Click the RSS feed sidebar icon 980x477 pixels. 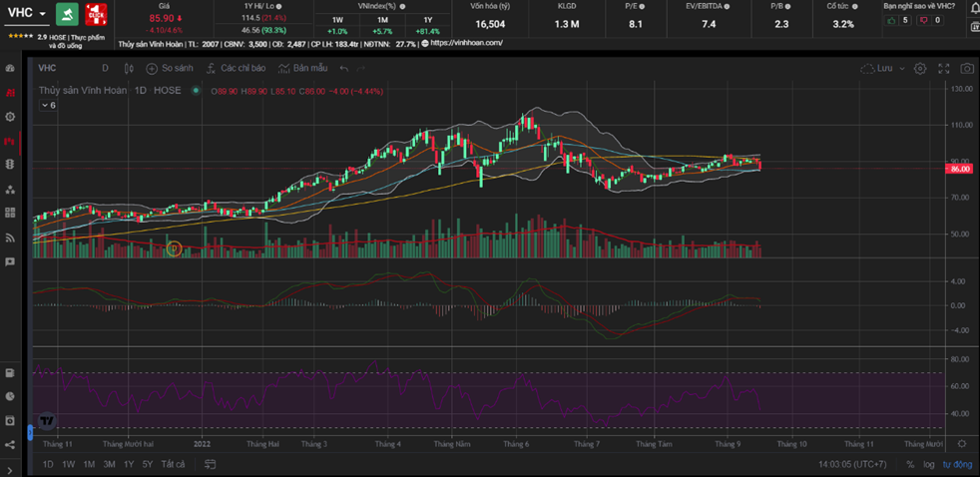(10, 237)
